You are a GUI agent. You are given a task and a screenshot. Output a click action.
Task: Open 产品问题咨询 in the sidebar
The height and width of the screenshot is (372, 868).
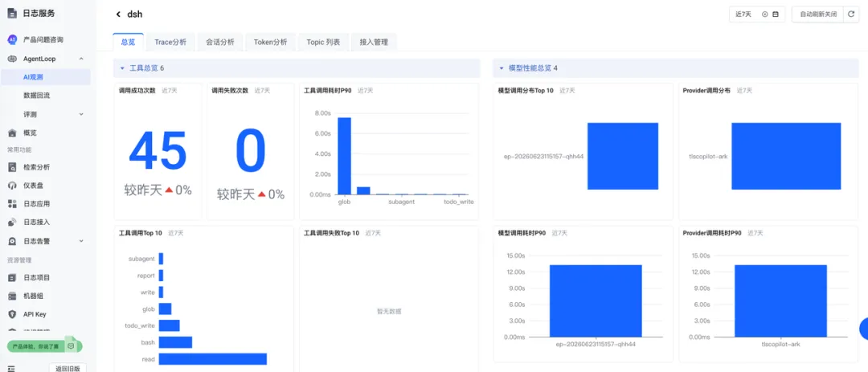coord(43,40)
